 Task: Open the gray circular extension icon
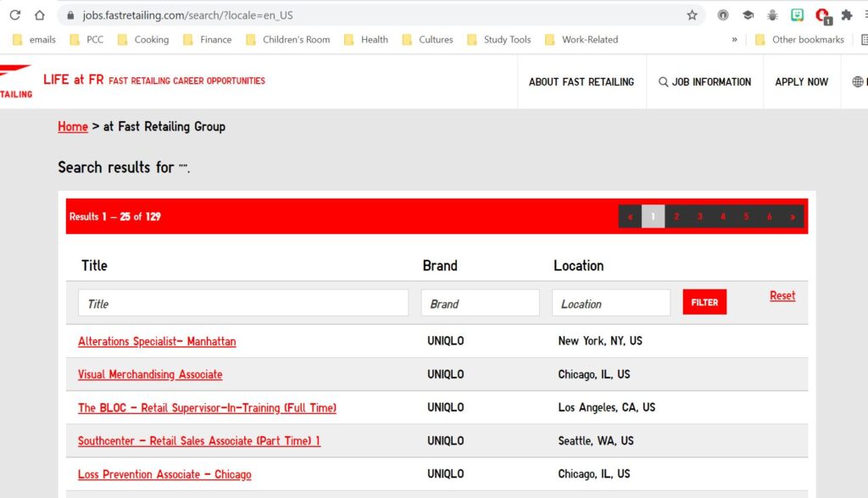pos(723,15)
